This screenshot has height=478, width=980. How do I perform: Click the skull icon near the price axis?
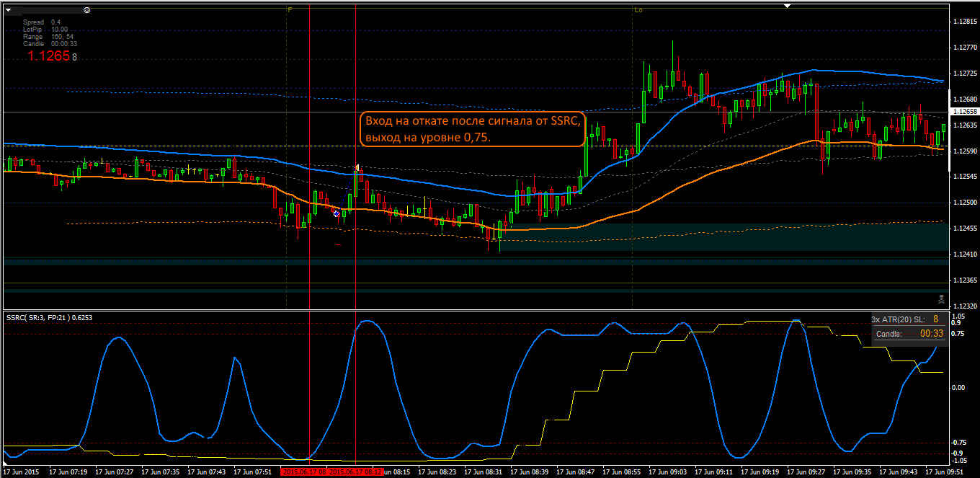(x=941, y=298)
